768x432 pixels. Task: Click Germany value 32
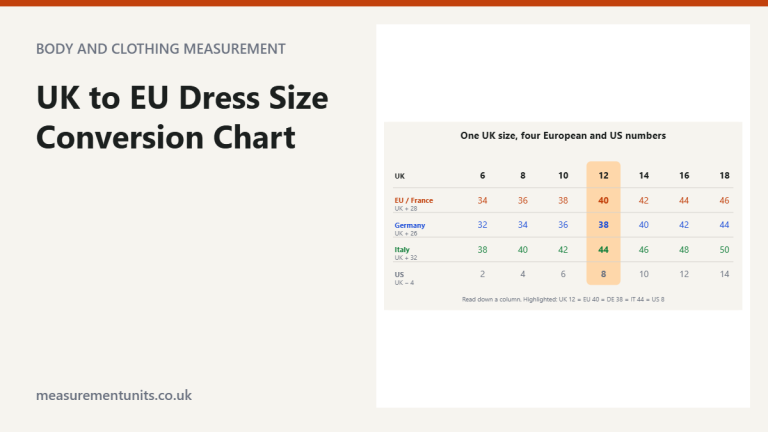click(482, 225)
